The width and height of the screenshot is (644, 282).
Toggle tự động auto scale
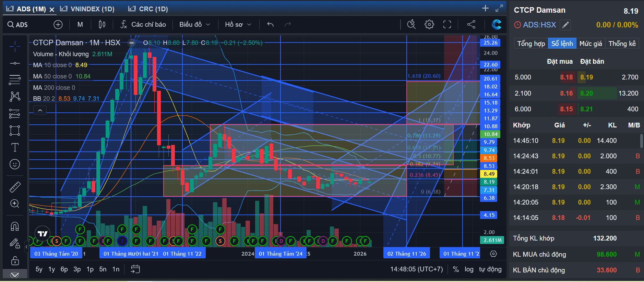click(x=490, y=269)
